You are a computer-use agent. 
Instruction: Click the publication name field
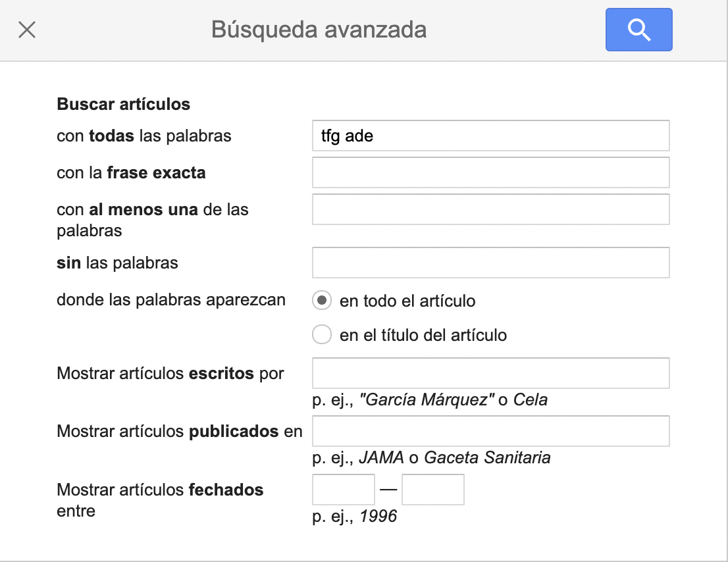point(490,430)
